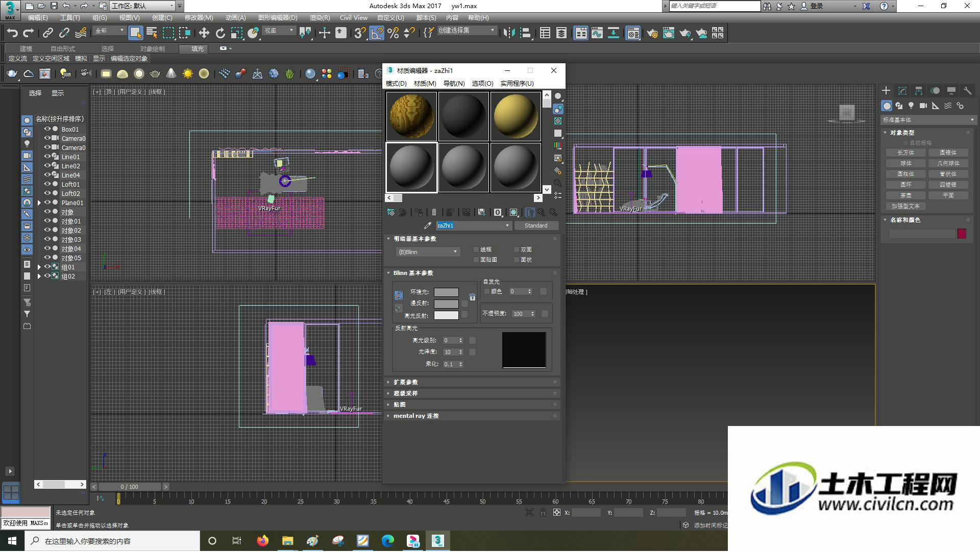
Task: Click the Curve Editor icon
Action: coord(597,33)
